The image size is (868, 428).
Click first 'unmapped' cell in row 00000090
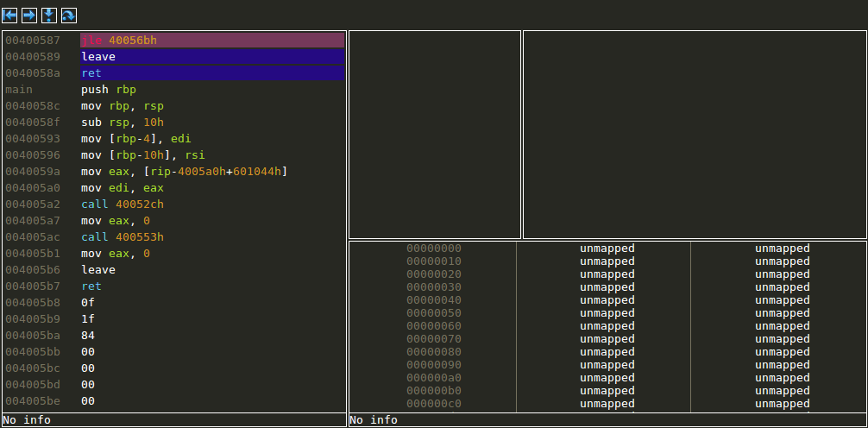coord(607,365)
